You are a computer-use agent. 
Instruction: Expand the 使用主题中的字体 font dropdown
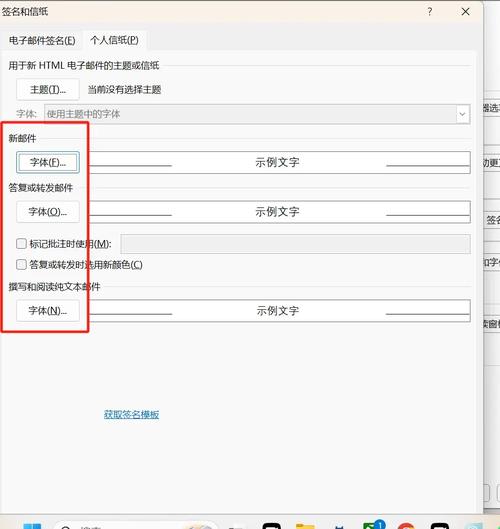pyautogui.click(x=462, y=114)
